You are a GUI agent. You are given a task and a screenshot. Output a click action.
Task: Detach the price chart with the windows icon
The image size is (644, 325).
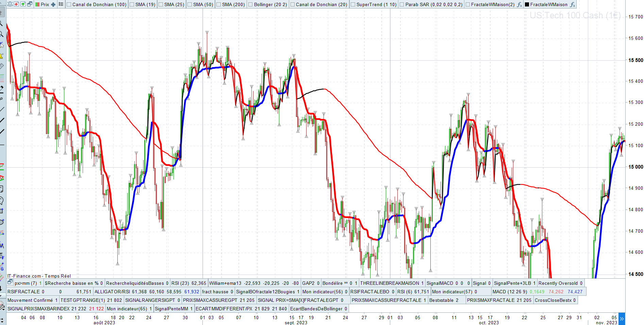click(x=30, y=4)
